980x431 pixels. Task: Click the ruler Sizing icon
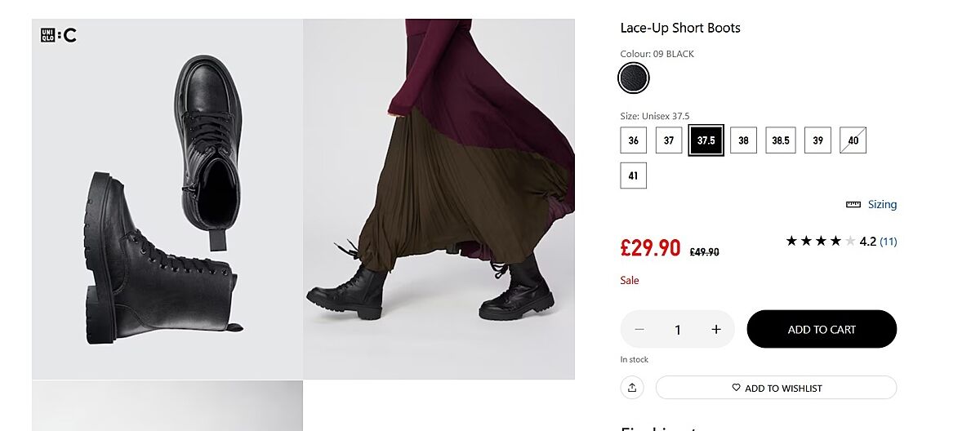tap(853, 205)
